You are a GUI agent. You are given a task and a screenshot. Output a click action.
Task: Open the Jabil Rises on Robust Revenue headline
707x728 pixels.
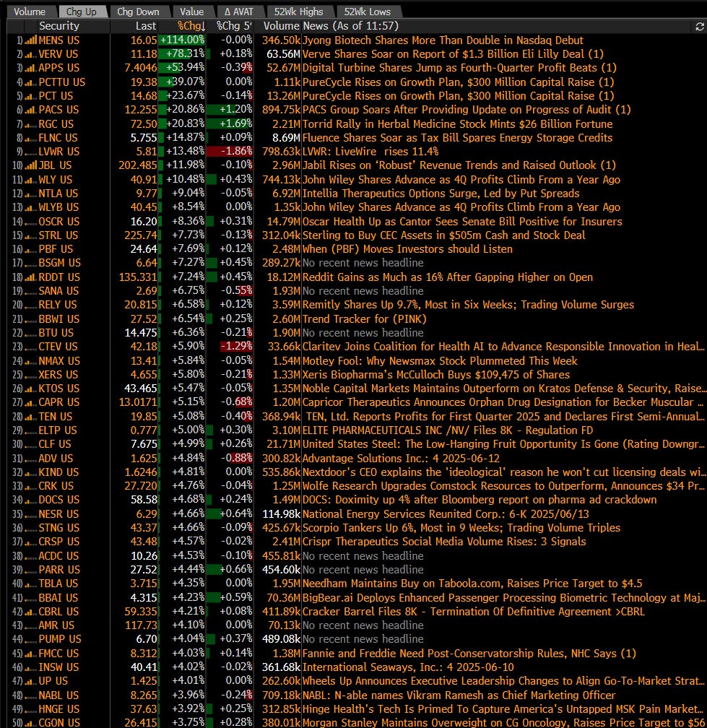pos(459,165)
